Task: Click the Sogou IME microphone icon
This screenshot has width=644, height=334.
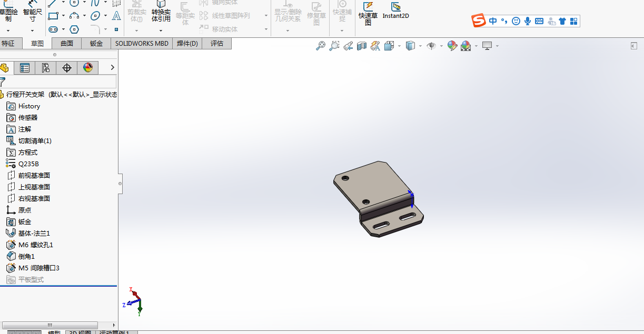Action: pos(528,21)
